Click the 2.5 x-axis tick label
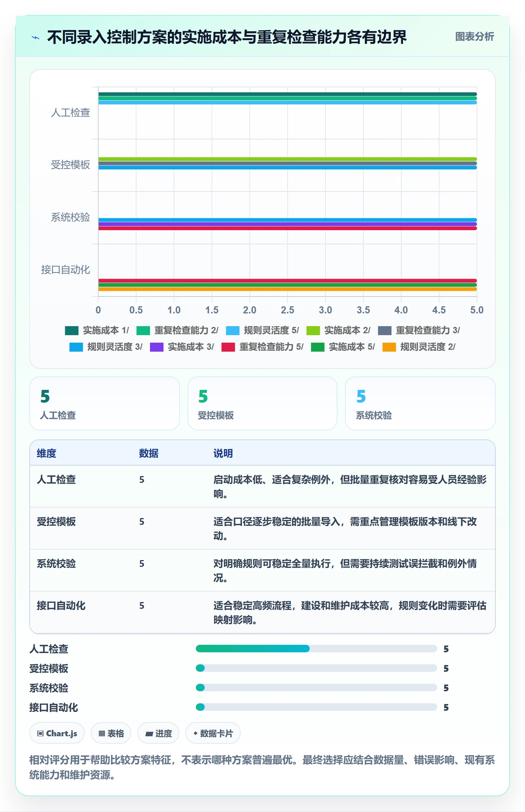525x812 pixels. pyautogui.click(x=288, y=310)
